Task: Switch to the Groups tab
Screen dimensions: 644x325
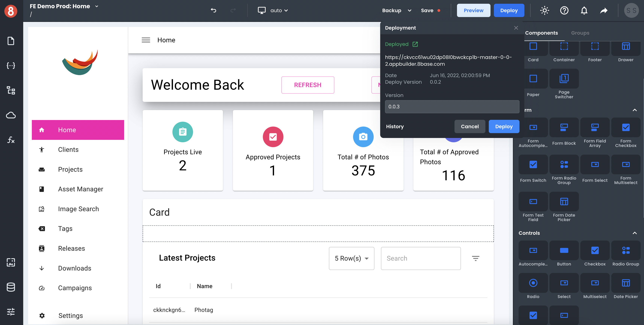Action: [580, 33]
